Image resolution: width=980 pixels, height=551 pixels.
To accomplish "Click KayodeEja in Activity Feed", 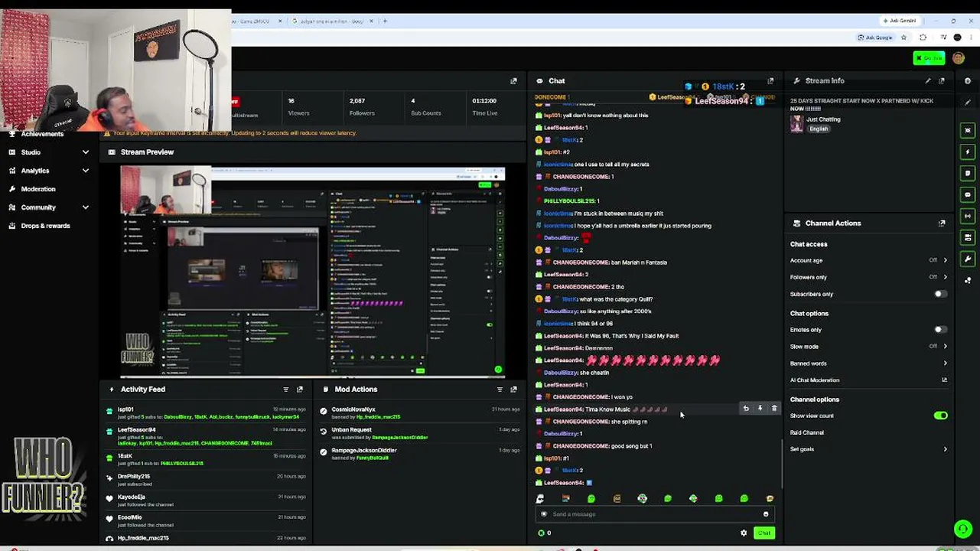I will click(132, 497).
